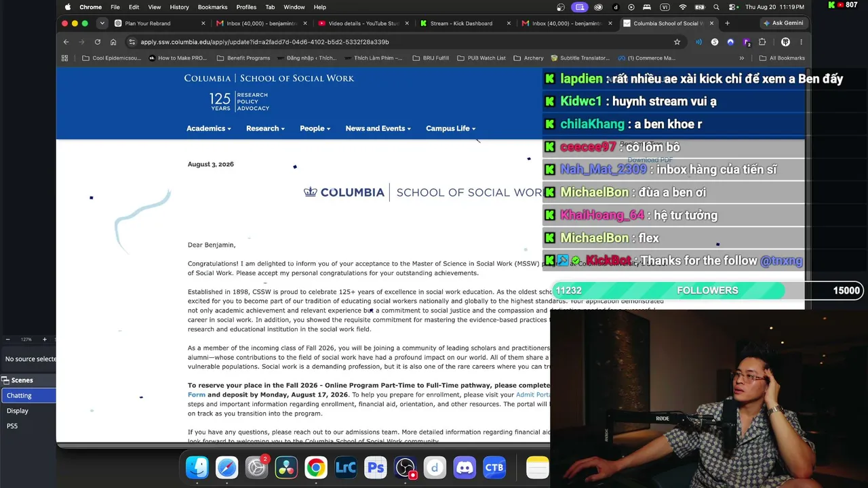Click the 'Dear Benjamin,' greeting text

212,245
